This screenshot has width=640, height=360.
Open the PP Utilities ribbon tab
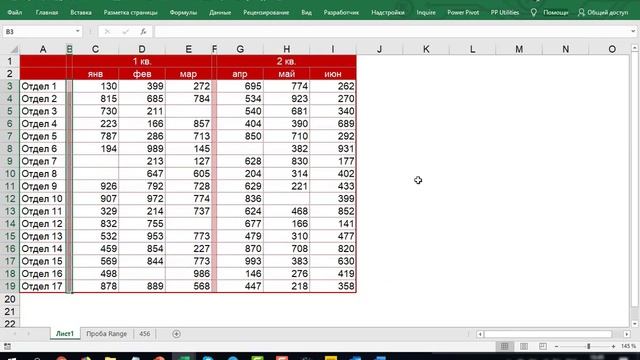[505, 12]
